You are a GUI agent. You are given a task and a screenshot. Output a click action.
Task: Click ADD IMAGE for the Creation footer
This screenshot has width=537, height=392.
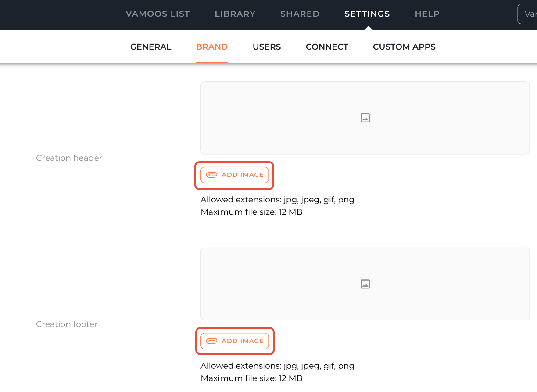235,341
